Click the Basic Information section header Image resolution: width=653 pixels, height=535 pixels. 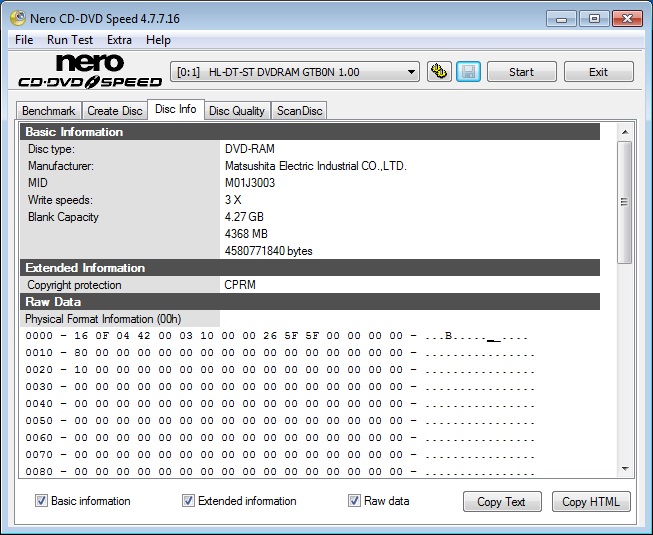(310, 132)
